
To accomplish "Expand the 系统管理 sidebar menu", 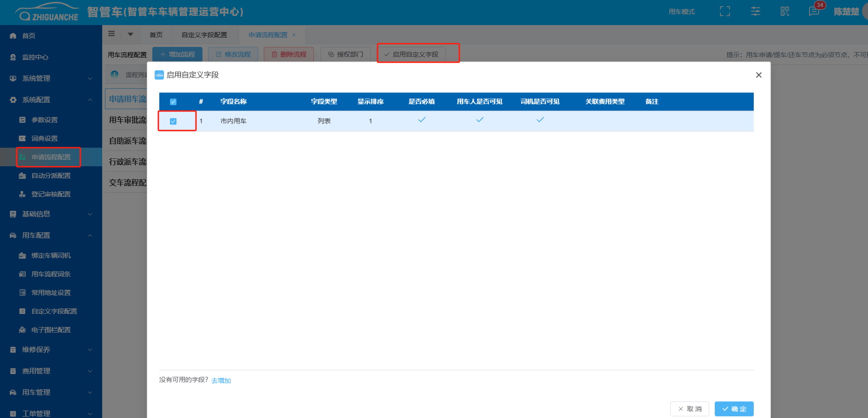I will [51, 78].
